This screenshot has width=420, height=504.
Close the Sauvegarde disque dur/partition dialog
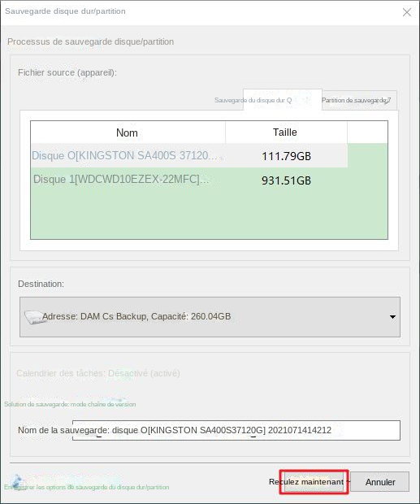407,12
